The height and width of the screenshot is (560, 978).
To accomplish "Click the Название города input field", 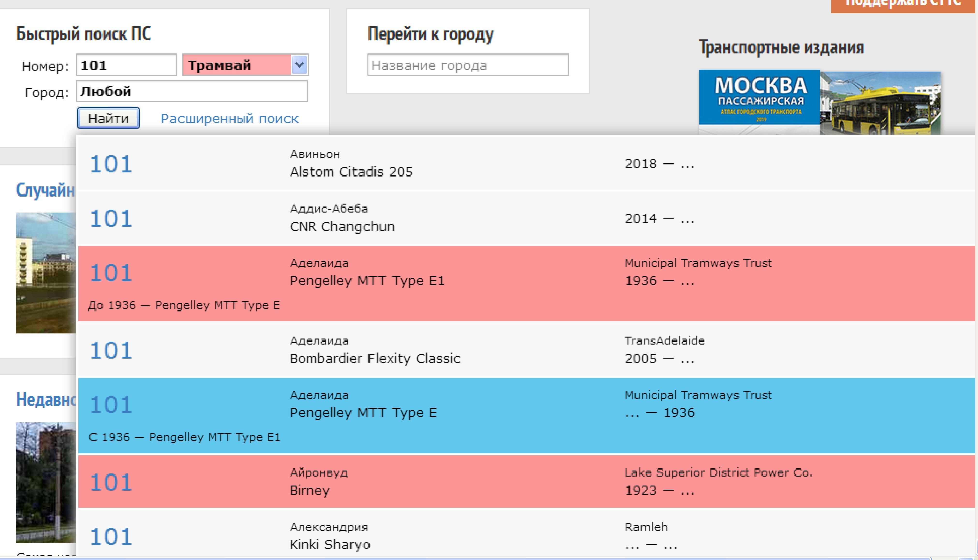I will pos(467,65).
